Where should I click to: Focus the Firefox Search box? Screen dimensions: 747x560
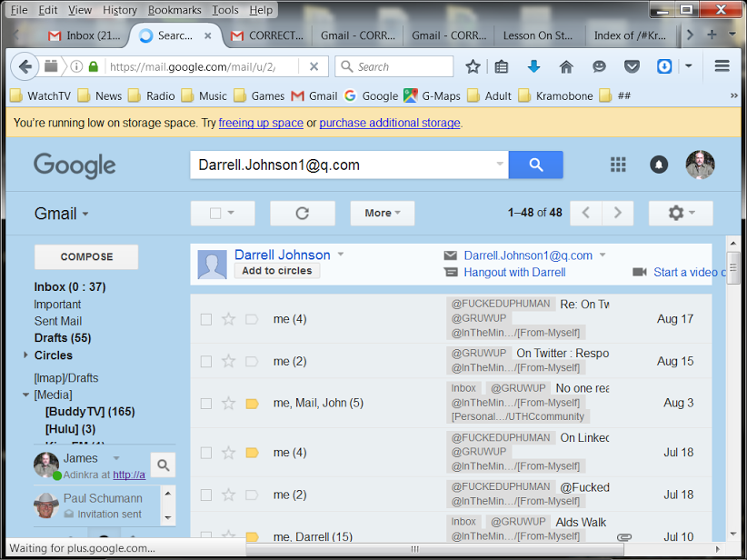click(x=394, y=66)
